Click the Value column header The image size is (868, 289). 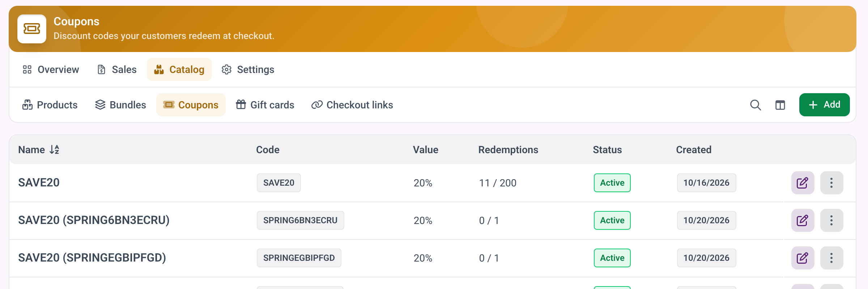click(426, 150)
